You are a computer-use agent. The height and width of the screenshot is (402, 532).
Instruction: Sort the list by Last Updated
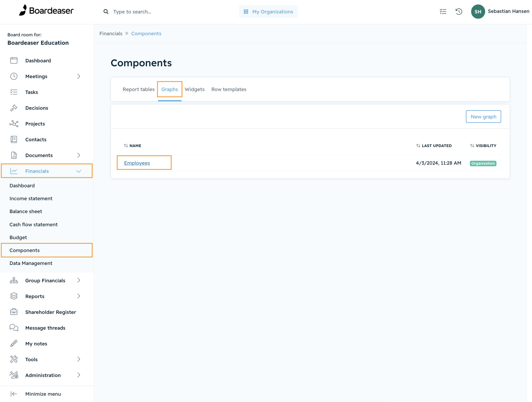click(x=434, y=146)
